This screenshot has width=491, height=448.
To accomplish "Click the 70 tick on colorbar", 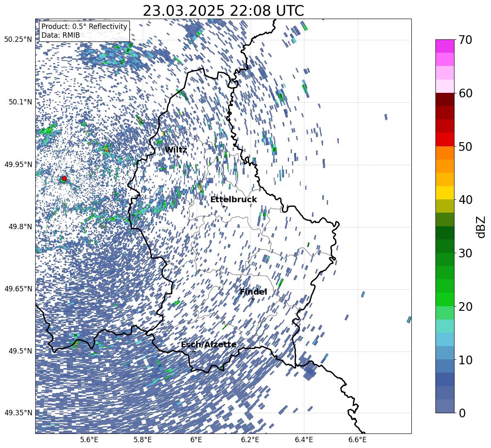I will pyautogui.click(x=466, y=40).
